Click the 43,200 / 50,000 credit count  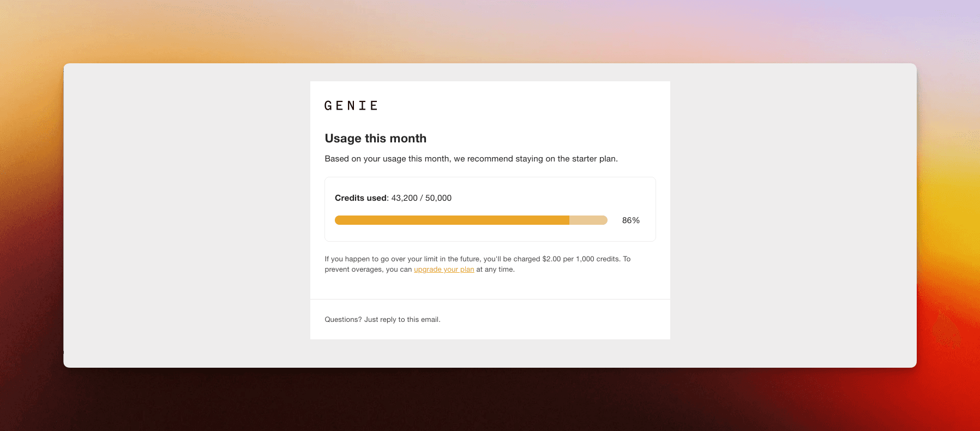(x=422, y=198)
